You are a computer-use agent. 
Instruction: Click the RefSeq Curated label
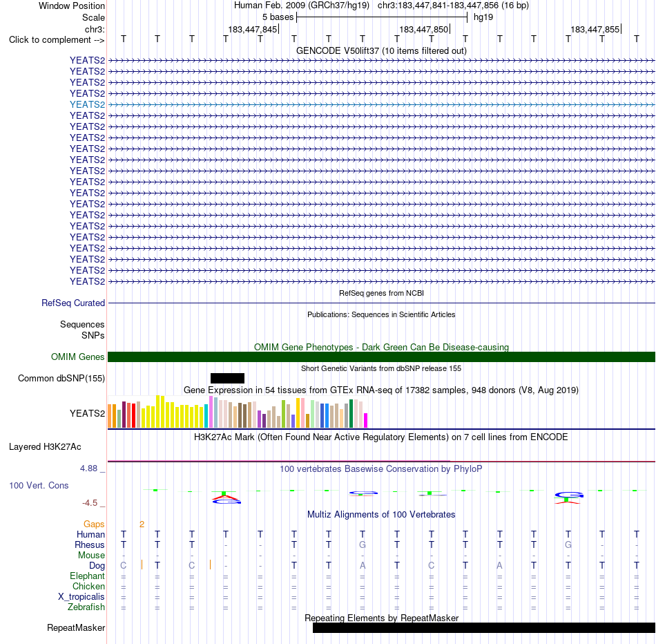tap(73, 303)
